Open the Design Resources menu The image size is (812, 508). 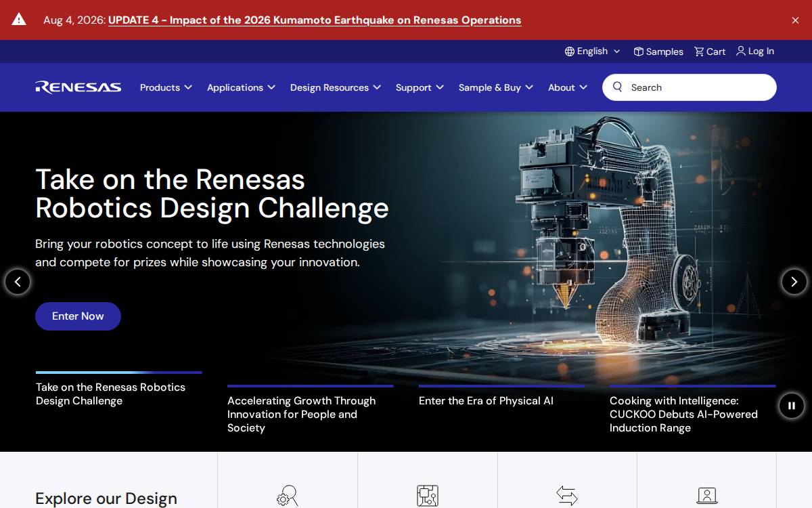click(x=330, y=87)
